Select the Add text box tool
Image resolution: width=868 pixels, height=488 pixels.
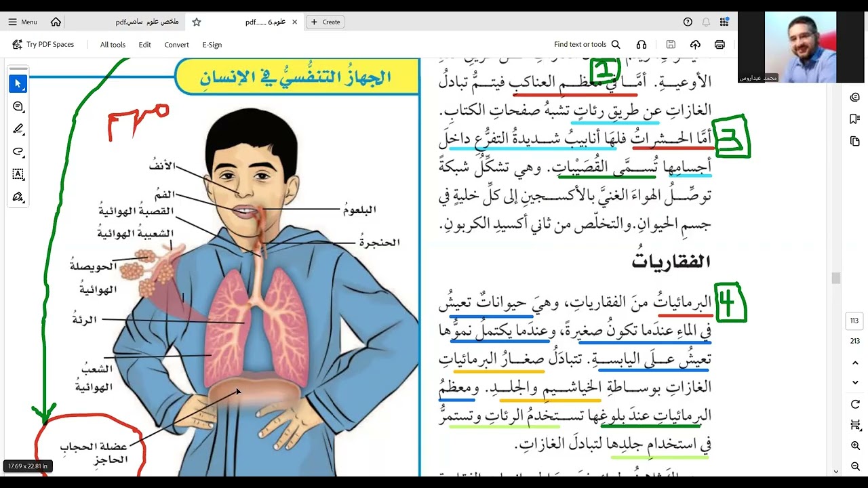point(18,174)
